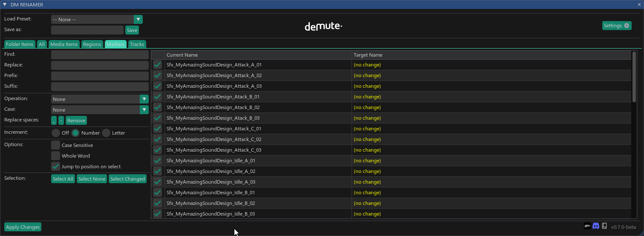Click the Select Changed button
The height and width of the screenshot is (236, 644).
pos(128,179)
